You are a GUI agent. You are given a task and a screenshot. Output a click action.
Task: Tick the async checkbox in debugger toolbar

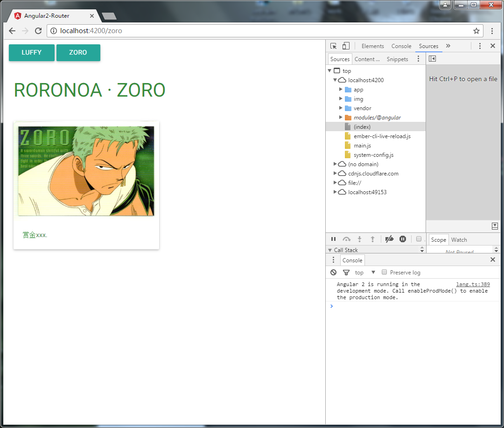(419, 239)
